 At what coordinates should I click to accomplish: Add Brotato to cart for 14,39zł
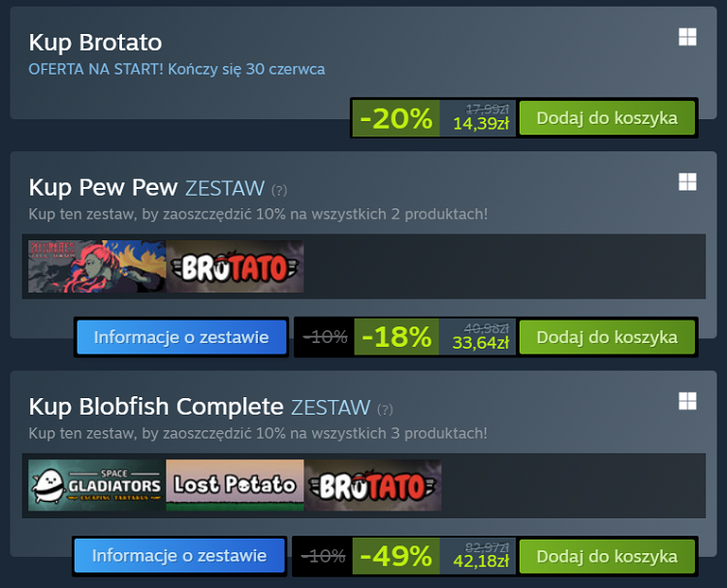(x=607, y=118)
